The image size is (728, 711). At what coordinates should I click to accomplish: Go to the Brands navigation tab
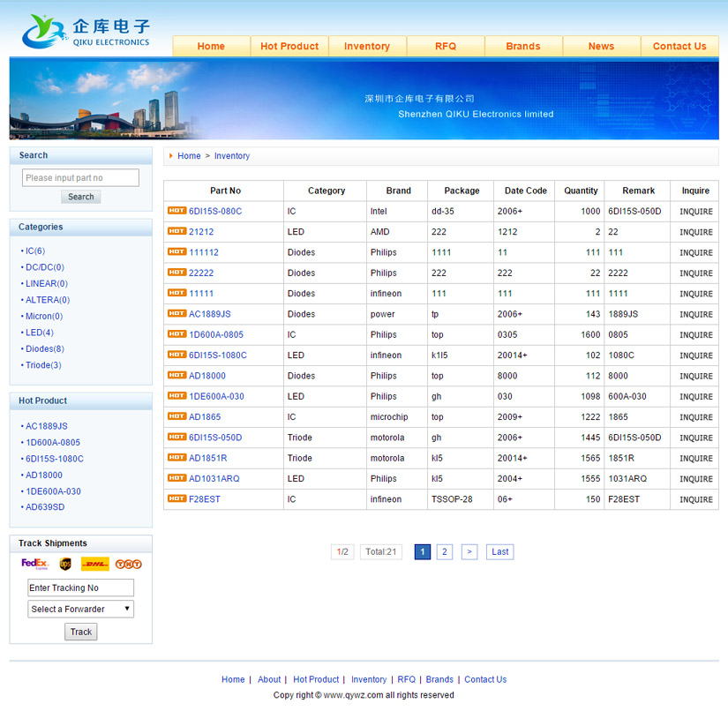[523, 46]
